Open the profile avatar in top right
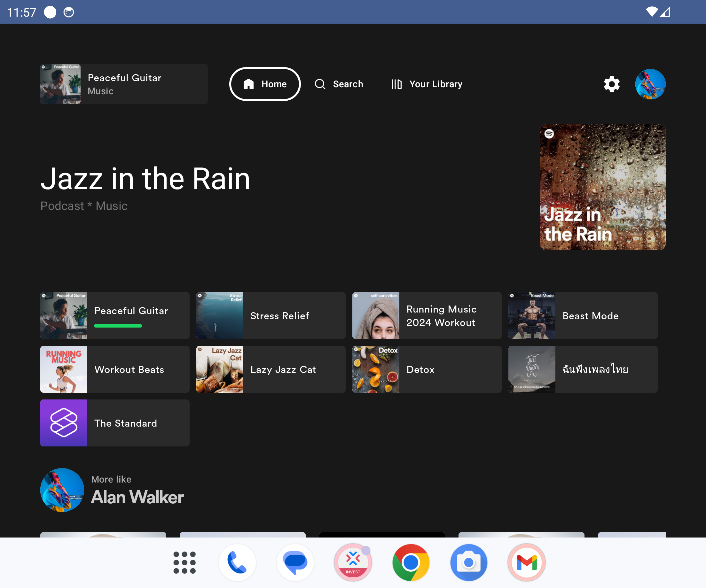 pos(650,84)
